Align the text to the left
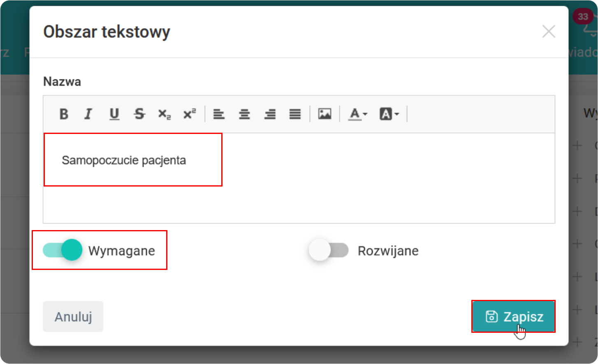The width and height of the screenshot is (598, 364). 219,114
